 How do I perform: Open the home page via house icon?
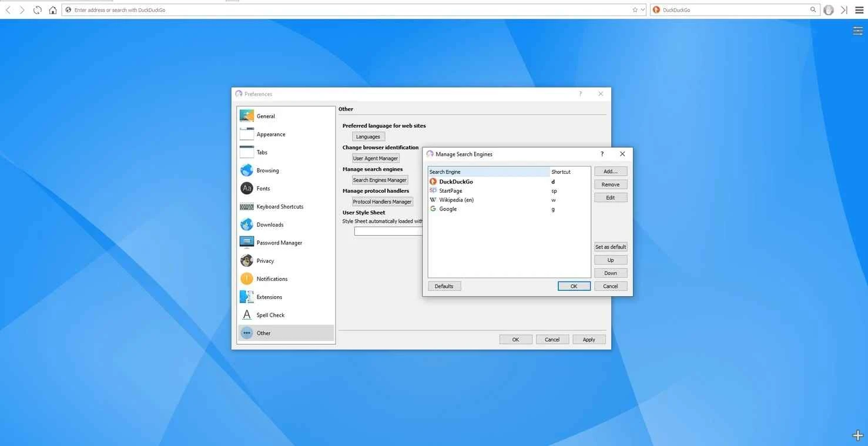click(x=53, y=10)
